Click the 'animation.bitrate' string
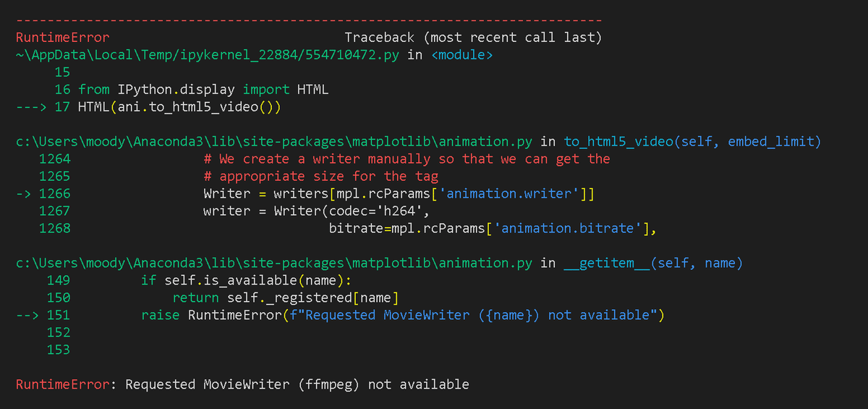This screenshot has height=409, width=868. click(571, 228)
